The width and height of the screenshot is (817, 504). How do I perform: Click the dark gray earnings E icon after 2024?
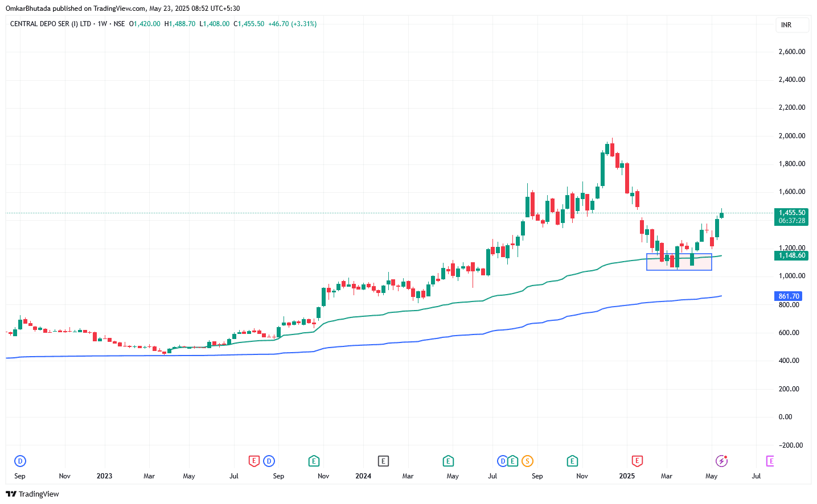click(383, 461)
